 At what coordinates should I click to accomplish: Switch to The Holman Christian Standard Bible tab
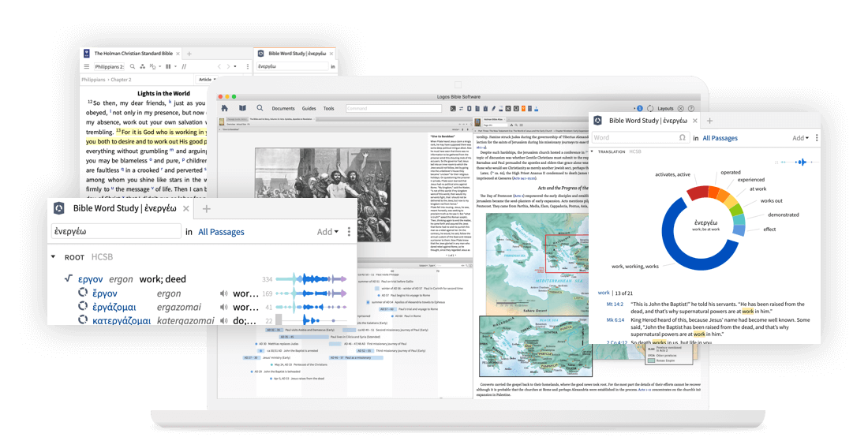(132, 54)
